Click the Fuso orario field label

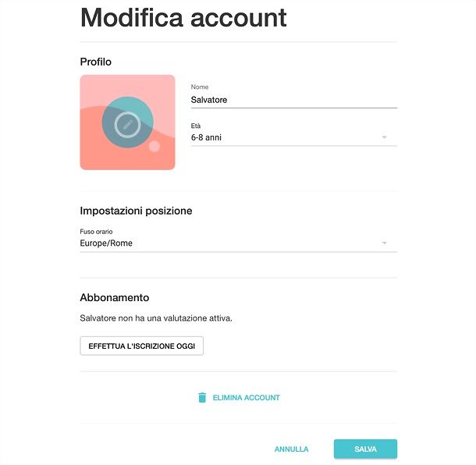[x=96, y=232]
